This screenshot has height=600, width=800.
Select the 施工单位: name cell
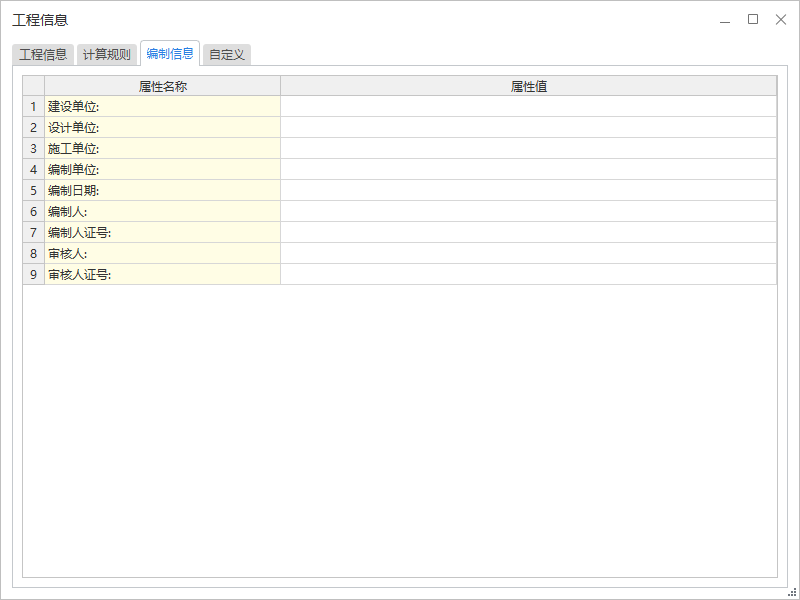click(x=162, y=148)
